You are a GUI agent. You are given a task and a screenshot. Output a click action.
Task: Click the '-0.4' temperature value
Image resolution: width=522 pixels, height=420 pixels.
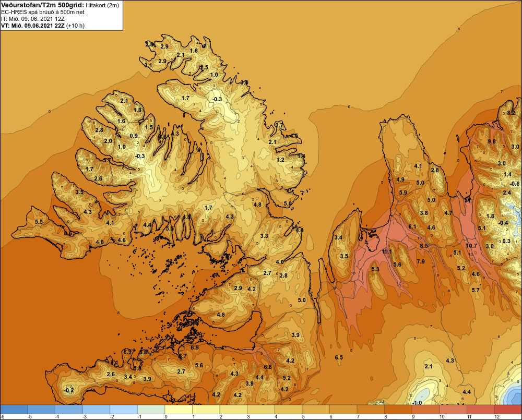pos(503,223)
